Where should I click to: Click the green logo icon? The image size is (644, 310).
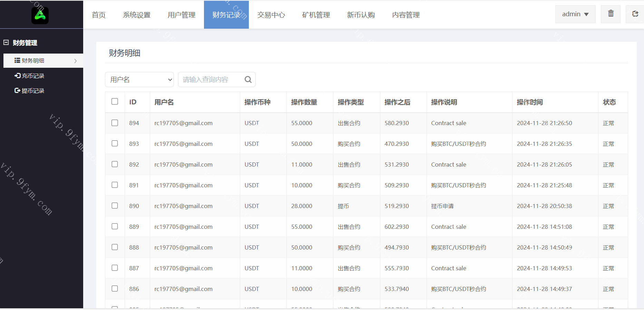[40, 15]
